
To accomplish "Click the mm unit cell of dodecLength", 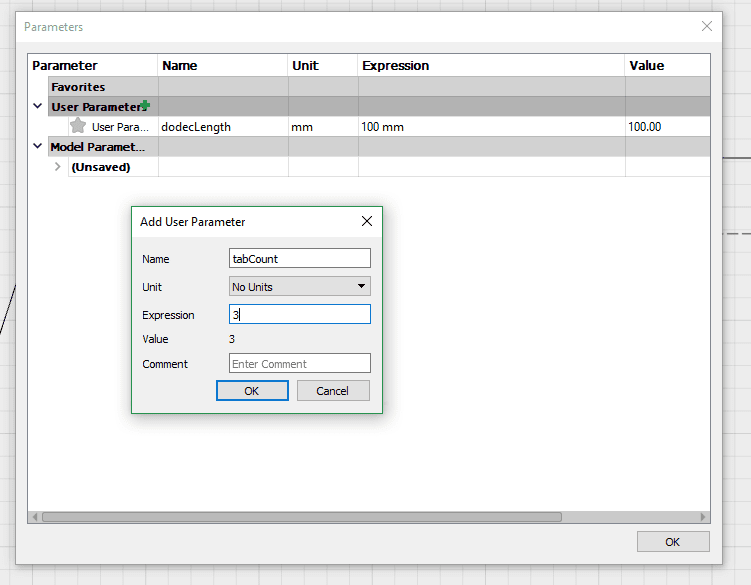I will pos(323,126).
